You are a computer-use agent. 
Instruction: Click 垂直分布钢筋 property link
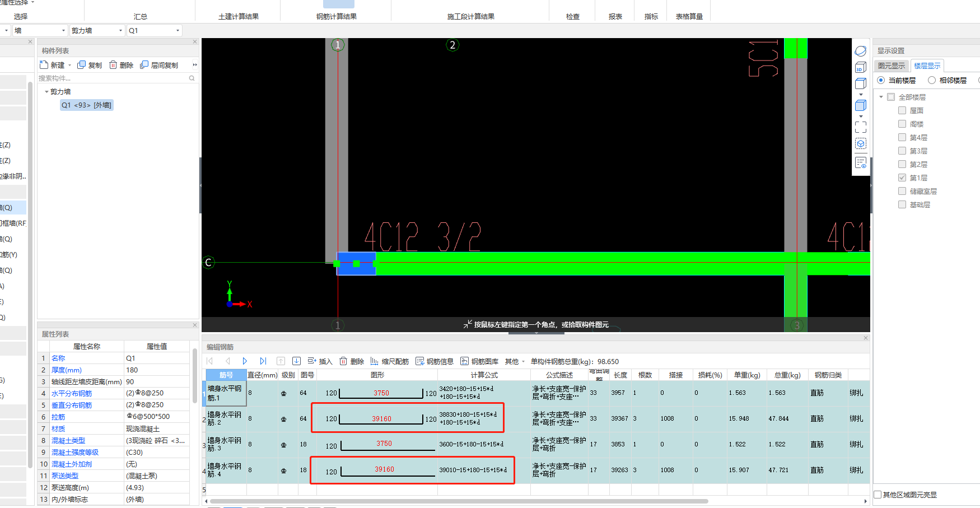72,405
